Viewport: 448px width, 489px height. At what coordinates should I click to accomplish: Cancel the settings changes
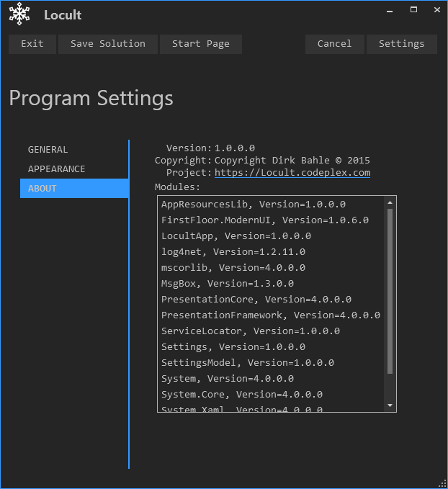334,44
